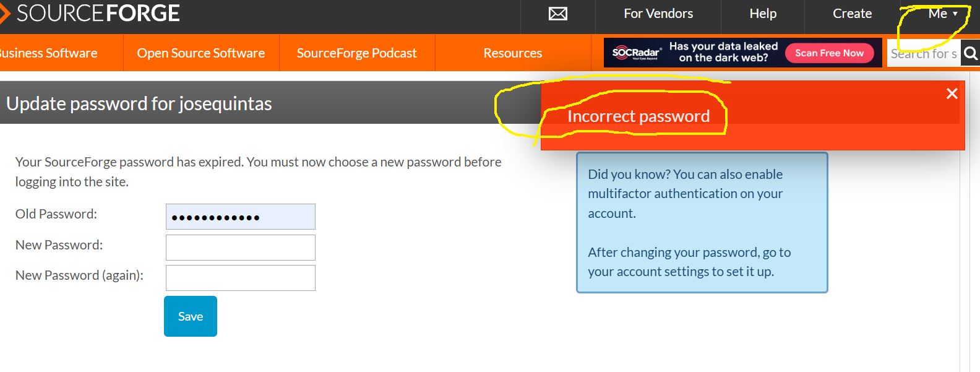980x372 pixels.
Task: Click the search magnifier icon
Action: (x=971, y=53)
